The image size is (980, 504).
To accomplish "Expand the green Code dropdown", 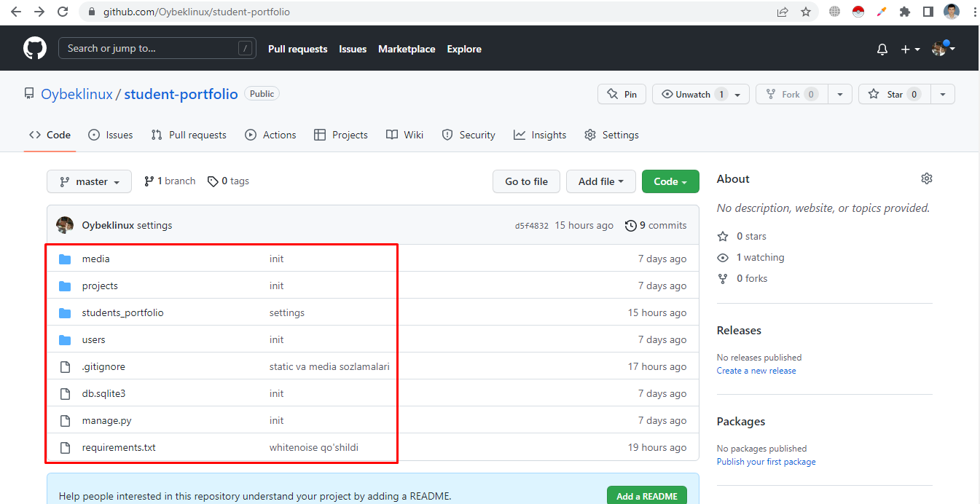I will pos(670,181).
